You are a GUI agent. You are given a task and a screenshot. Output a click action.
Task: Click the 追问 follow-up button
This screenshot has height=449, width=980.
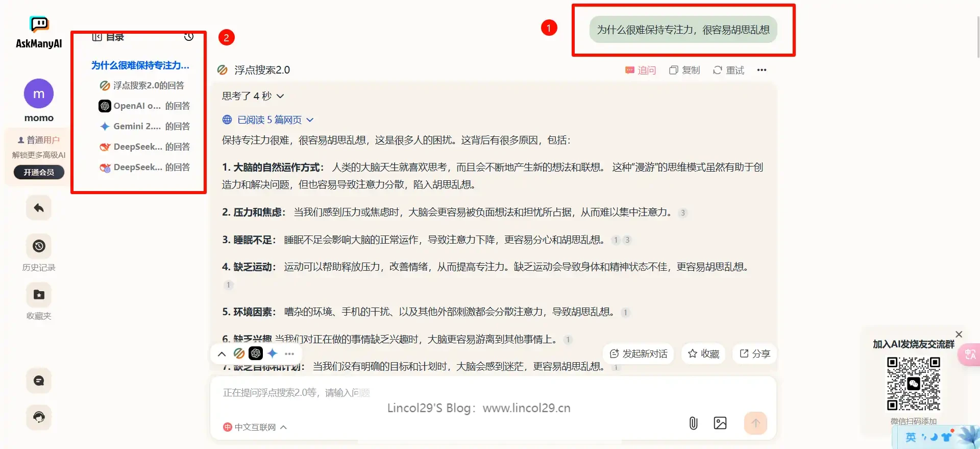pyautogui.click(x=641, y=70)
